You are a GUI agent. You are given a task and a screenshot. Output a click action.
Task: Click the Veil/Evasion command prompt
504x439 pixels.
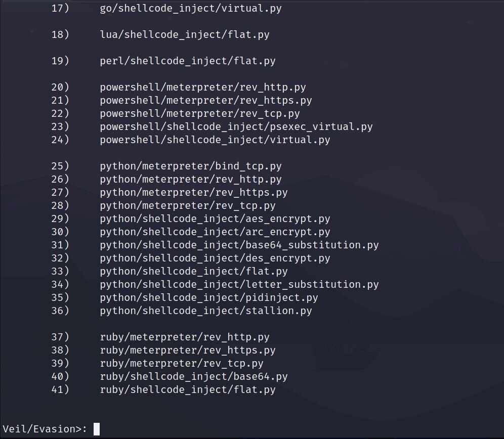[45, 429]
